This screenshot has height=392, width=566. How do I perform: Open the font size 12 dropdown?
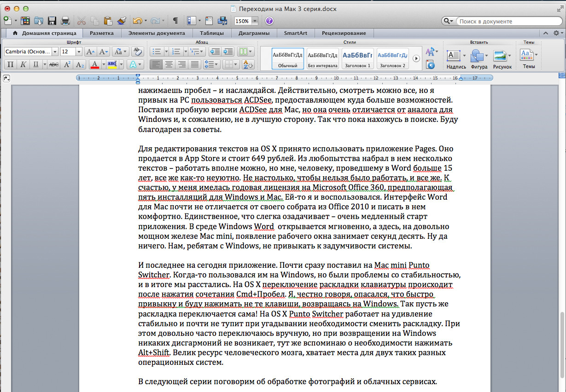tap(79, 52)
